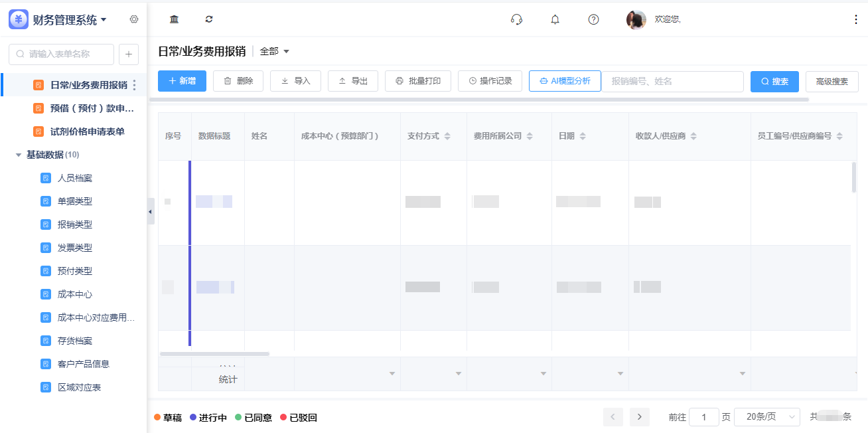The image size is (868, 433).
Task: Click the 已驳回 status legend
Action: coord(299,418)
